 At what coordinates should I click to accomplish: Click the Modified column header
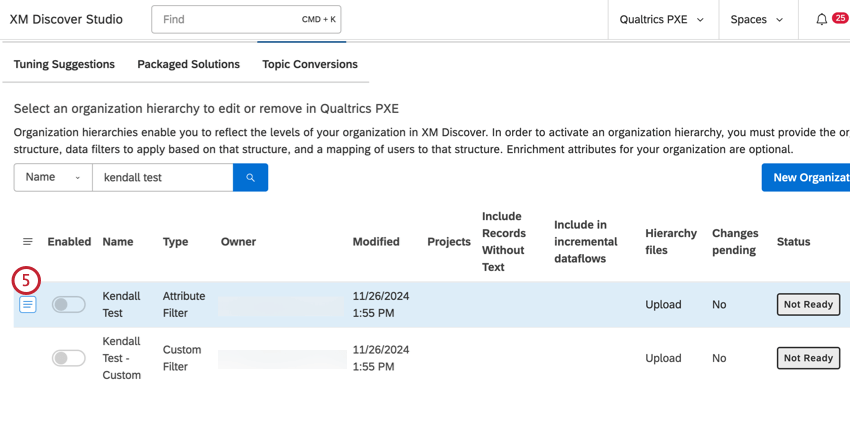376,242
